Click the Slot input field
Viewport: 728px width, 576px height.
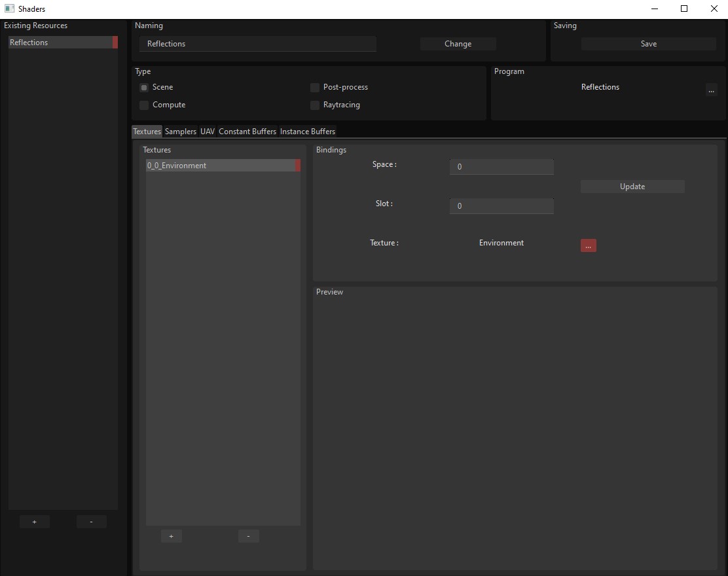501,206
